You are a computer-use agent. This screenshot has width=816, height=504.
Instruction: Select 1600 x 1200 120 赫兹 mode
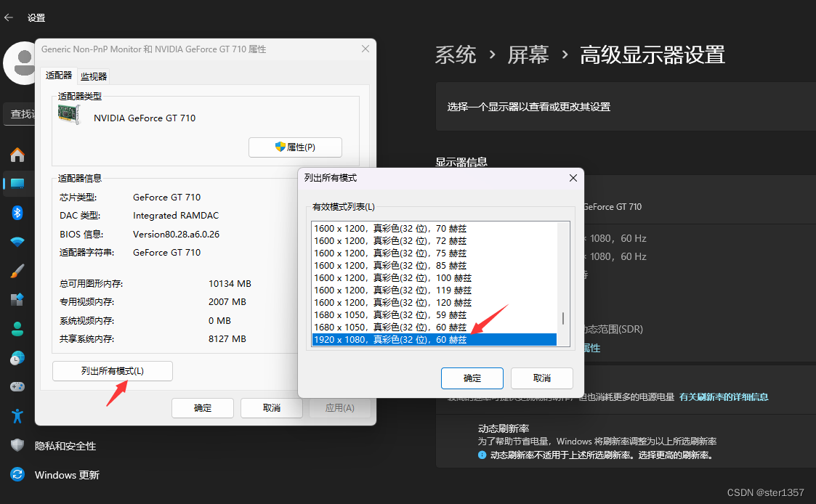(434, 302)
